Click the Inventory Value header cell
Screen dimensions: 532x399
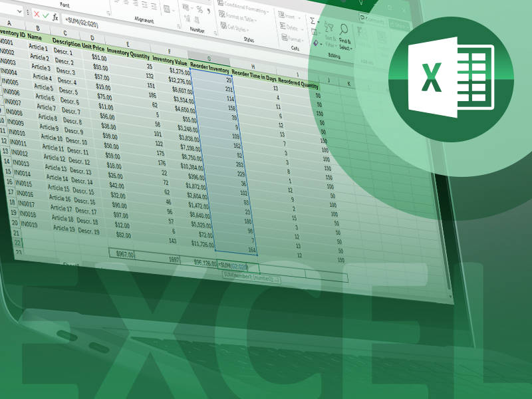point(170,61)
